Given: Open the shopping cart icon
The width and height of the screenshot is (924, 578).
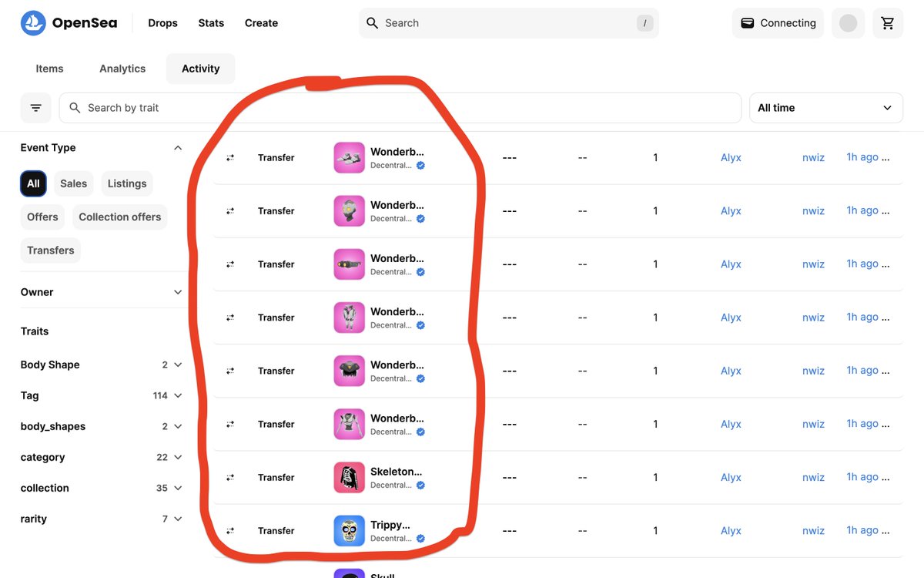Looking at the screenshot, I should [888, 23].
